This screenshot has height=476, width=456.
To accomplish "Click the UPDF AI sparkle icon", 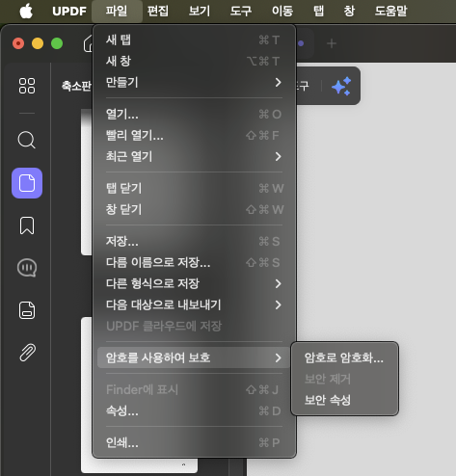I will click(x=341, y=86).
